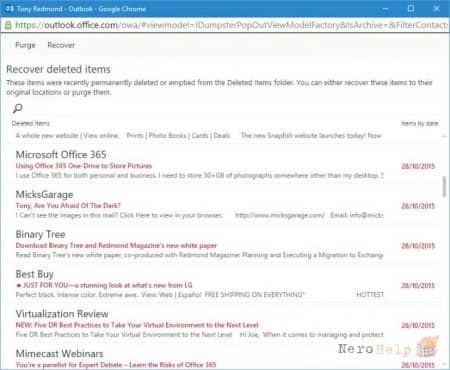This screenshot has width=450, height=370.
Task: Click the outlook.office.com URL in the address bar
Action: pos(81,25)
